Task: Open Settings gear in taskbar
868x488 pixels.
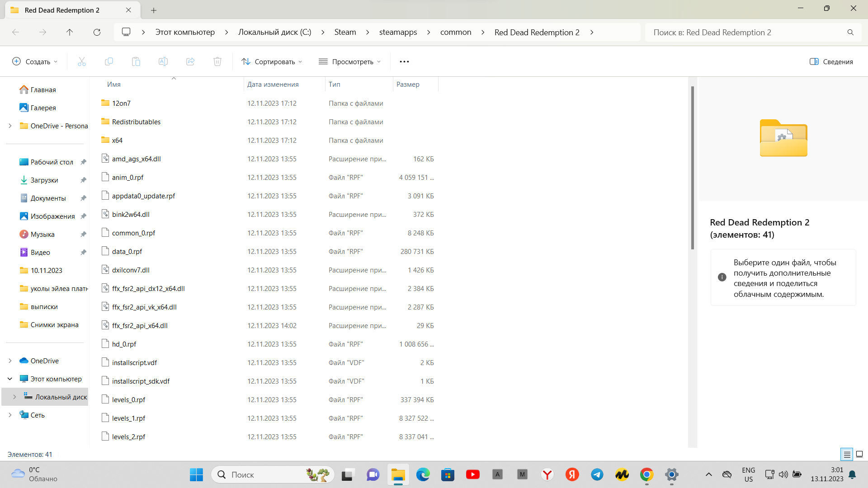Action: [672, 474]
